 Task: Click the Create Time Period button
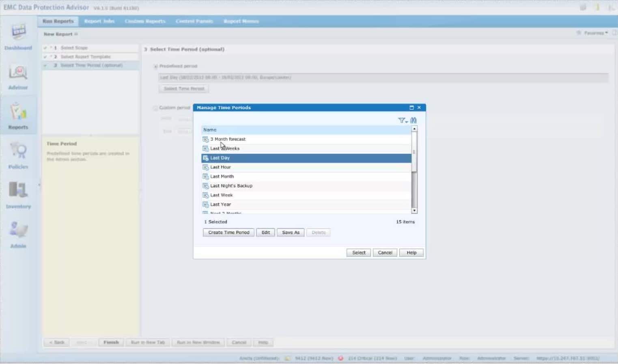click(229, 233)
